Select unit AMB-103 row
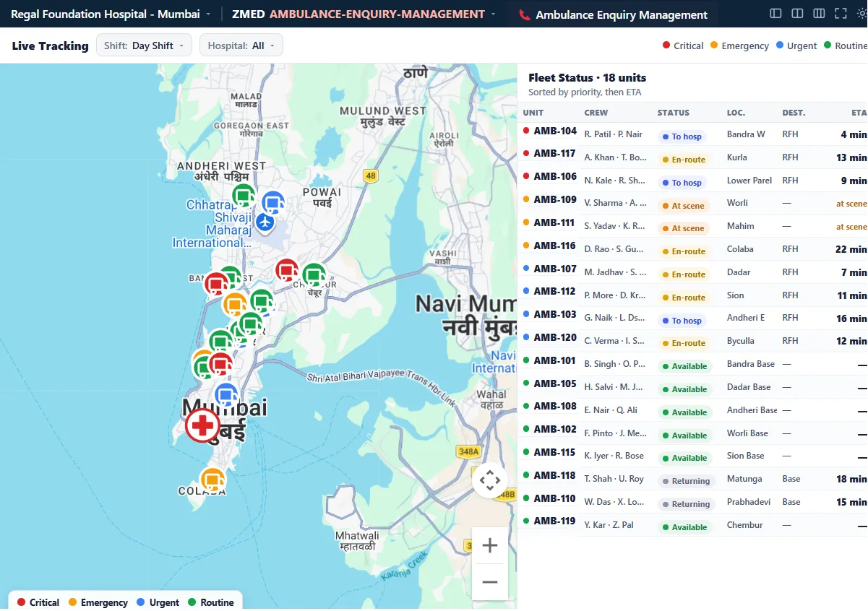Image resolution: width=868 pixels, height=611 pixels. pyautogui.click(x=692, y=318)
